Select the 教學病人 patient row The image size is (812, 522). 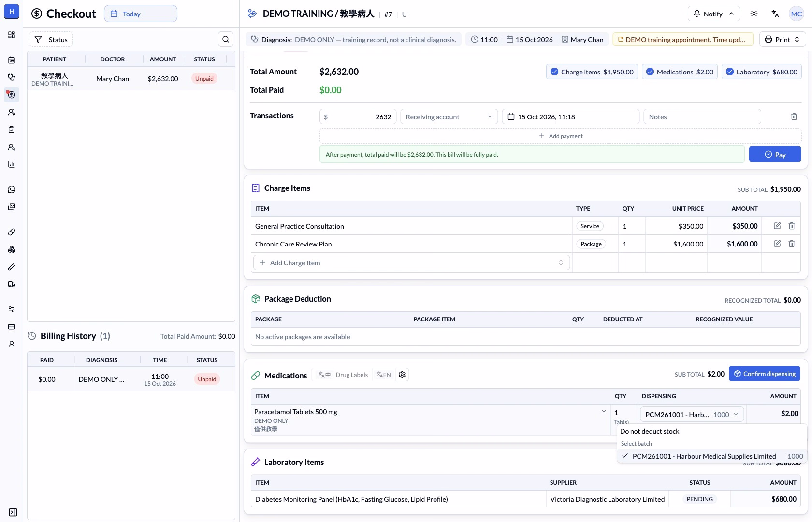click(x=131, y=79)
